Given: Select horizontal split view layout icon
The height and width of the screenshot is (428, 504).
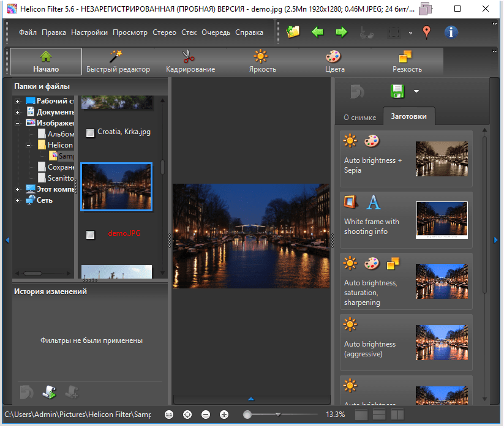Looking at the screenshot, I should [379, 415].
